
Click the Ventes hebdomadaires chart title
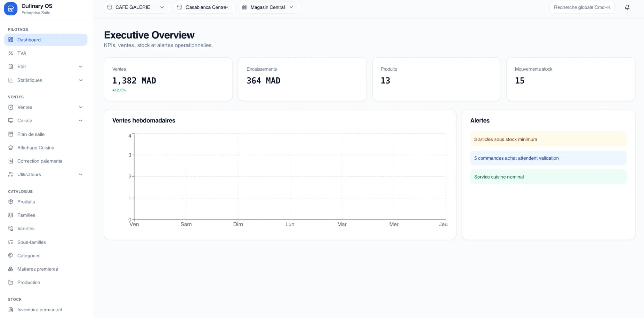coord(144,120)
